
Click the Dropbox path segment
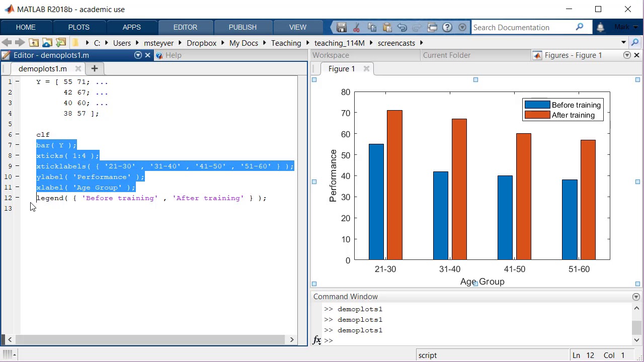(x=201, y=43)
